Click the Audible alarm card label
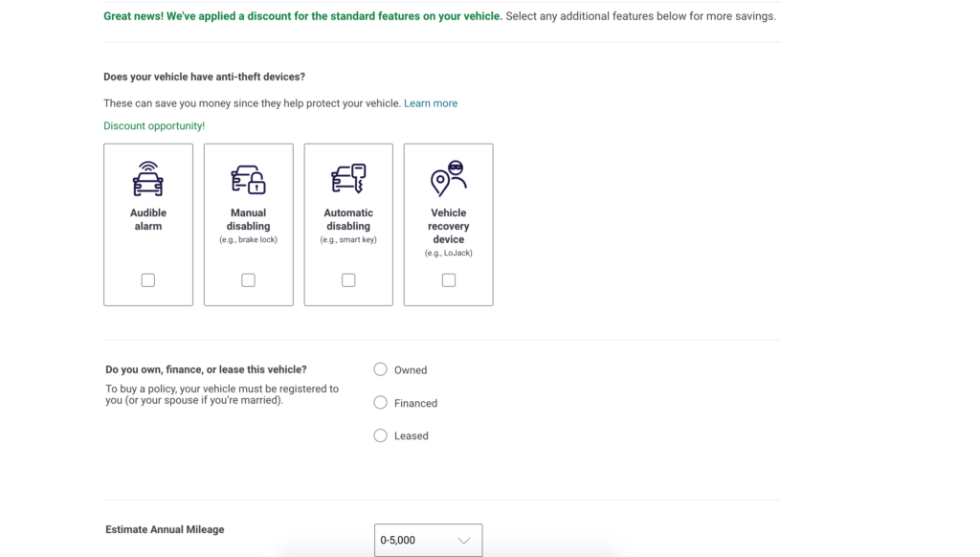This screenshot has width=980, height=557. click(148, 219)
